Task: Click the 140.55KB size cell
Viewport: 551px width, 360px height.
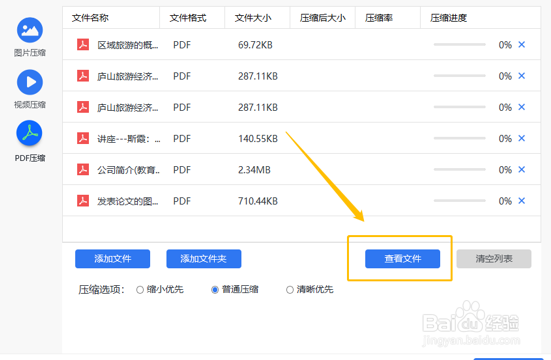Action: tap(258, 139)
